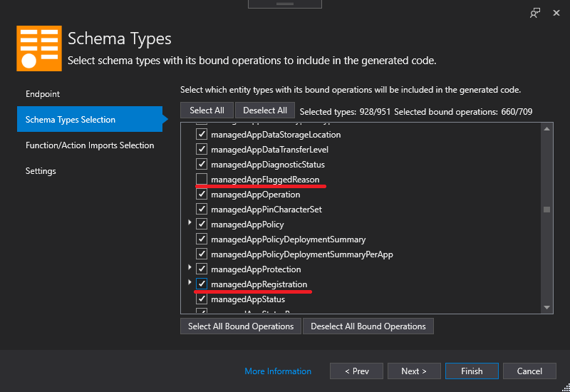Click Deselect All Bound Operations

[368, 326]
